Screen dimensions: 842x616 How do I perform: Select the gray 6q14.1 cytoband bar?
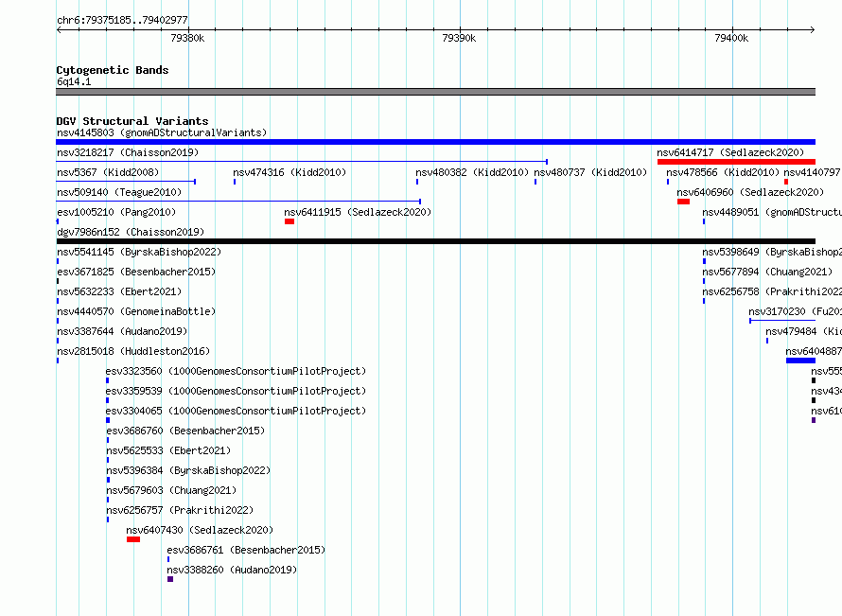click(x=435, y=92)
